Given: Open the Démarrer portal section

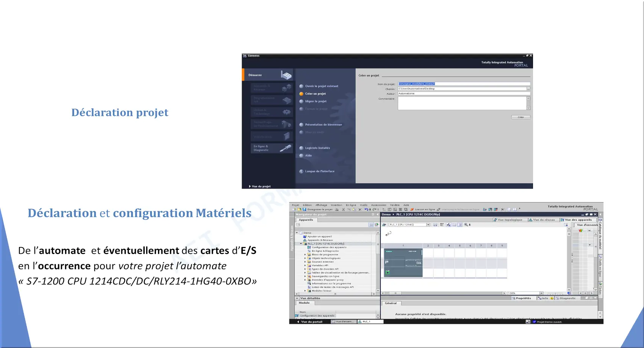Looking at the screenshot, I should [268, 75].
